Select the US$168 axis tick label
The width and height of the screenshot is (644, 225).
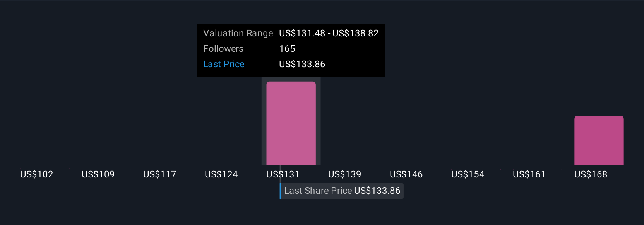(591, 174)
